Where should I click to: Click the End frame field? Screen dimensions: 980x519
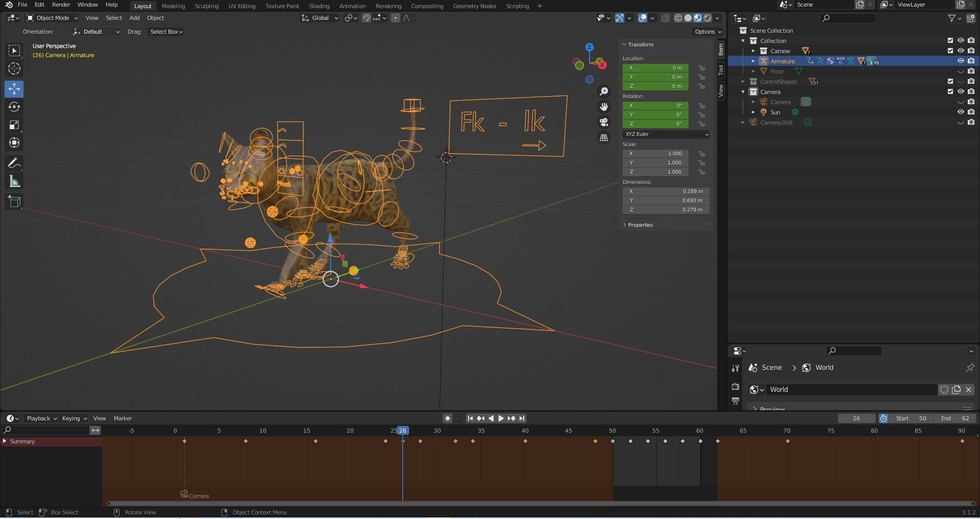tap(955, 418)
